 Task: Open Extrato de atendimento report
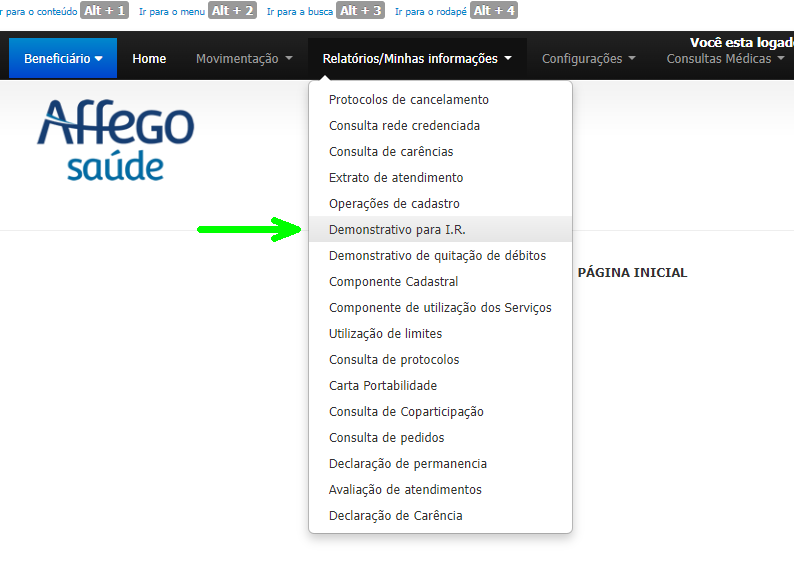[x=396, y=178]
